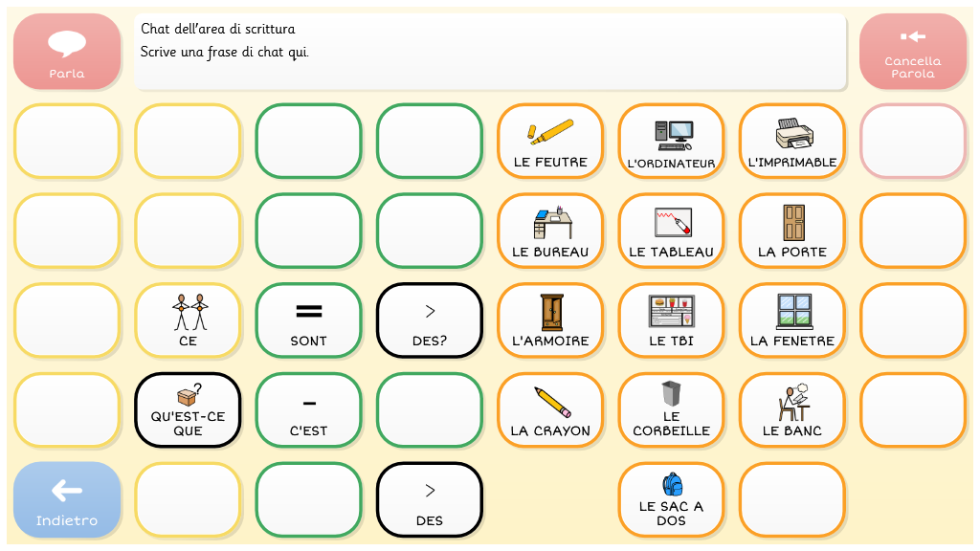Pick the LA FENETRE window symbol
The image size is (980, 551).
791,320
